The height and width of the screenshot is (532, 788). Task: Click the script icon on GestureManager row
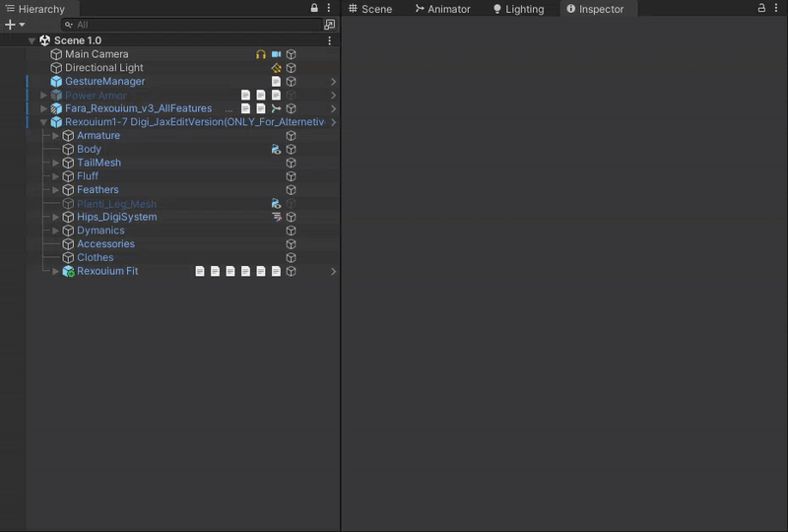click(x=276, y=82)
